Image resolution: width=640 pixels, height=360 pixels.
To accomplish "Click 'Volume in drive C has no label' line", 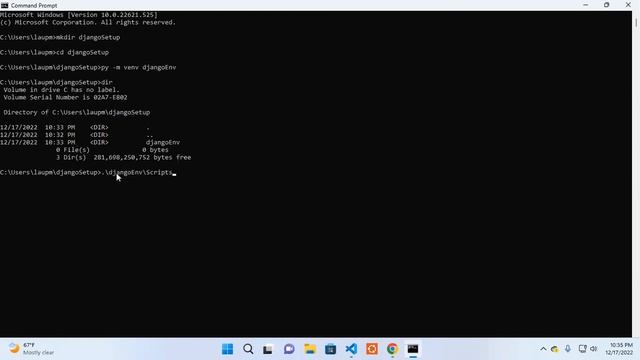I will 62,90.
